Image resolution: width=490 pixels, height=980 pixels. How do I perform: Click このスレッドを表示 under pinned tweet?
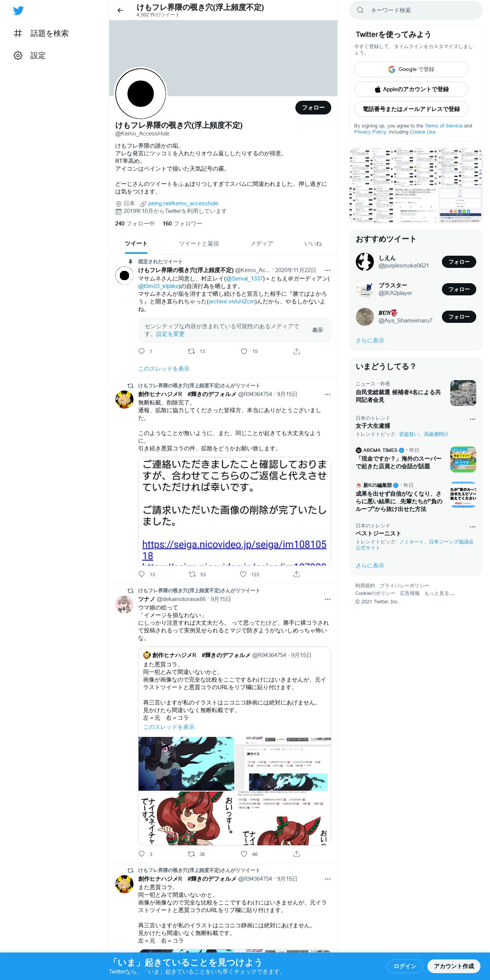(164, 369)
